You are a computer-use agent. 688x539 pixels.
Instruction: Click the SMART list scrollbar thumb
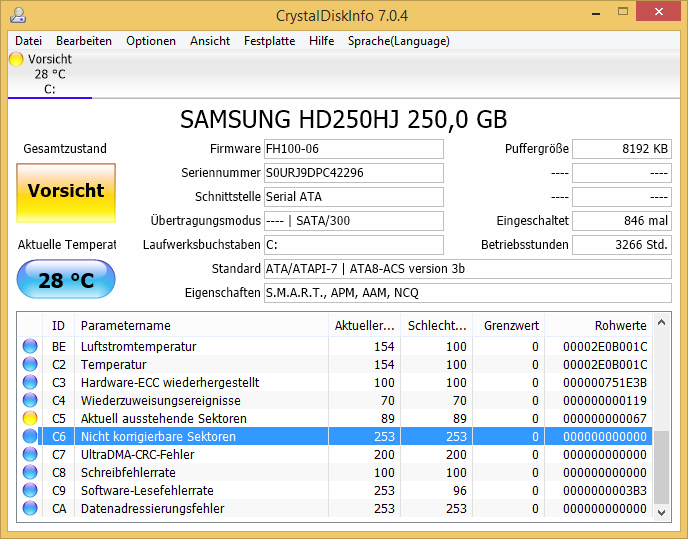662,467
